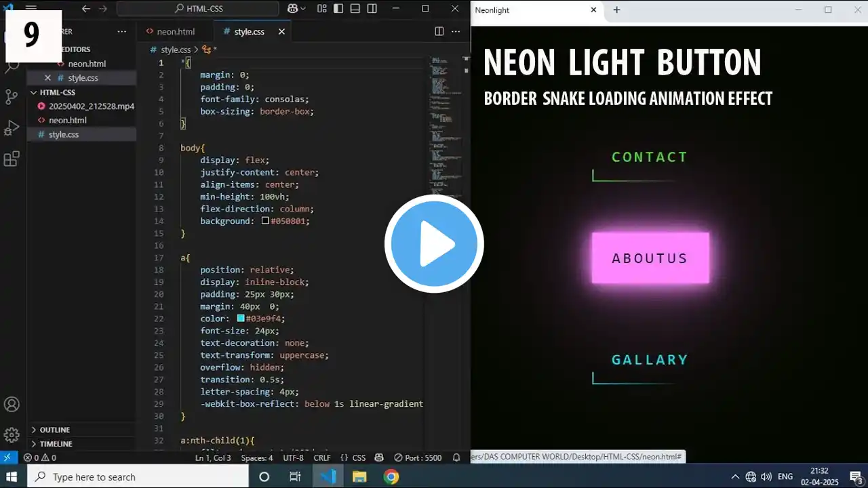Toggle the secondary side bar visibility
Image resolution: width=868 pixels, height=488 pixels.
[x=372, y=9]
